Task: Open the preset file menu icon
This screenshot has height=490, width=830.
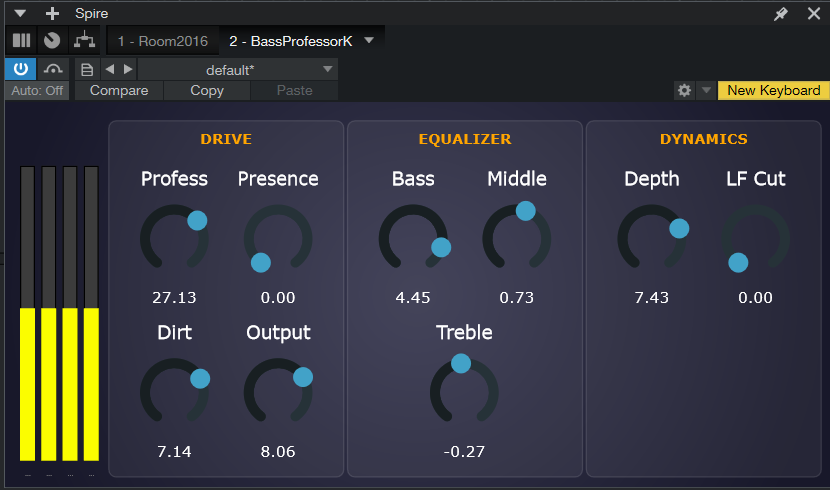Action: pos(87,69)
